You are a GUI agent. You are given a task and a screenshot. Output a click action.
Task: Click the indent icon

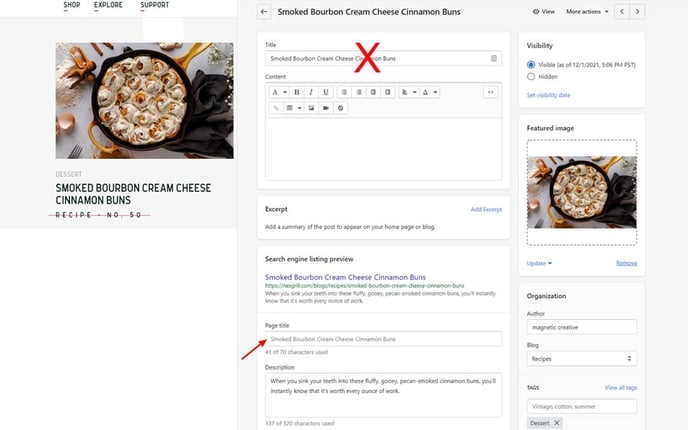[x=387, y=92]
